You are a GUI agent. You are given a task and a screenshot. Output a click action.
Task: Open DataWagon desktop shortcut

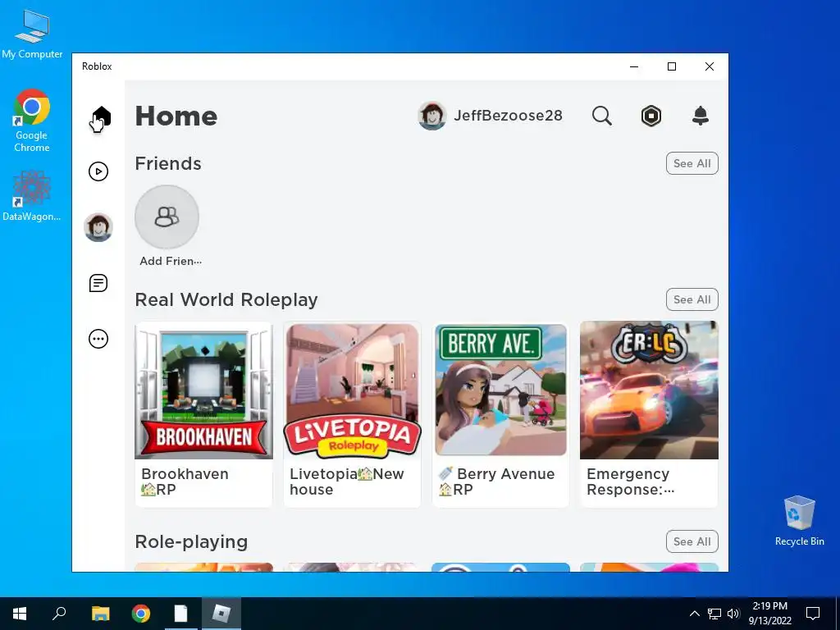(32, 196)
